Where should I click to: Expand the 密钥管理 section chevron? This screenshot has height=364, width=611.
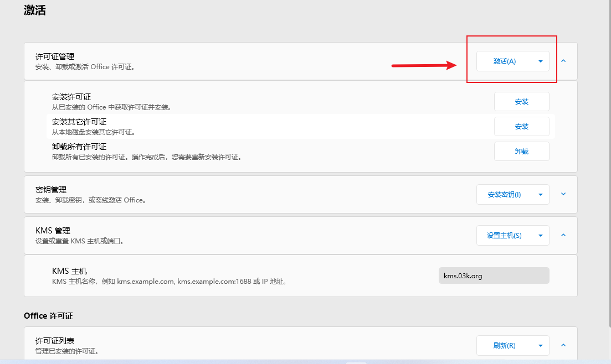click(563, 194)
